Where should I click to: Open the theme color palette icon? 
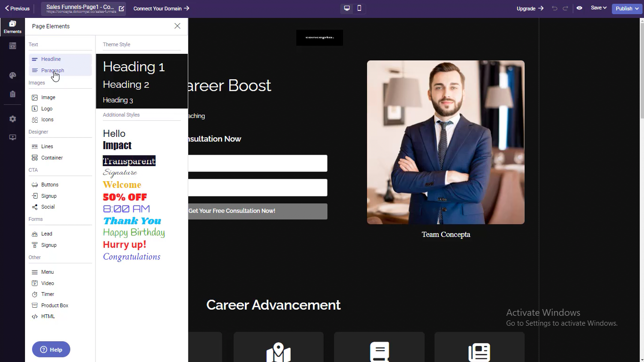pyautogui.click(x=13, y=76)
